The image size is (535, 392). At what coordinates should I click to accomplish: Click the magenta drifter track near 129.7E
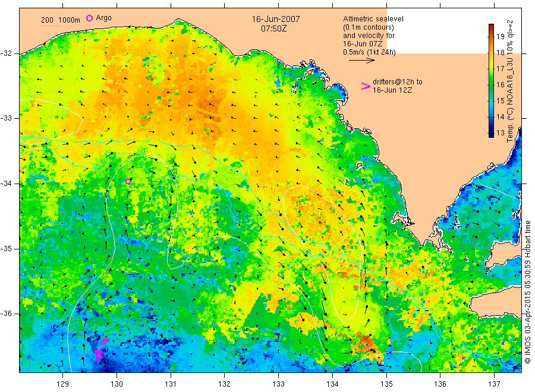tap(100, 349)
